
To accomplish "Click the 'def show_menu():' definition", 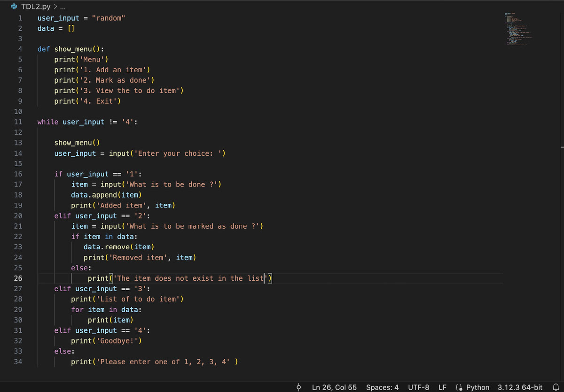I will [x=71, y=49].
